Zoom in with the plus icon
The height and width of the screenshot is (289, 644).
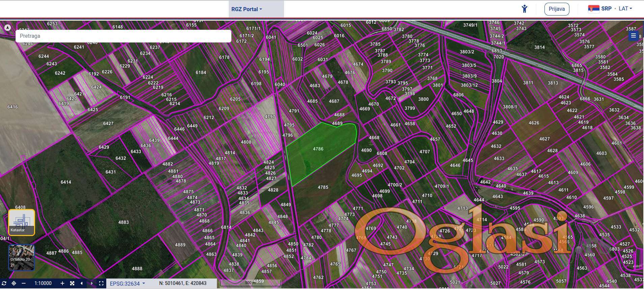point(62,283)
